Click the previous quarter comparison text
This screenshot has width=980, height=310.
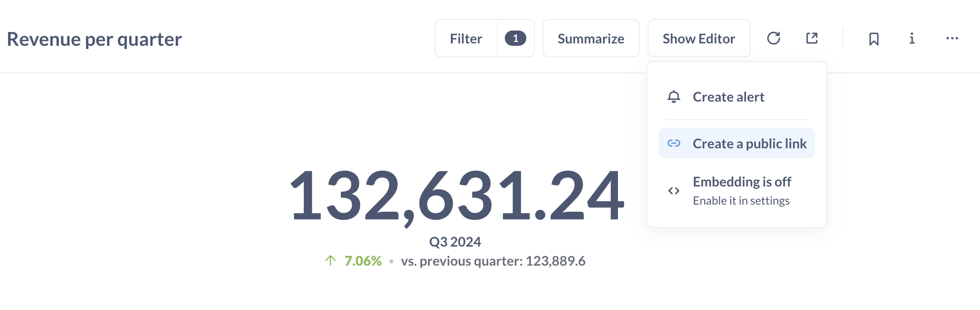(x=493, y=261)
